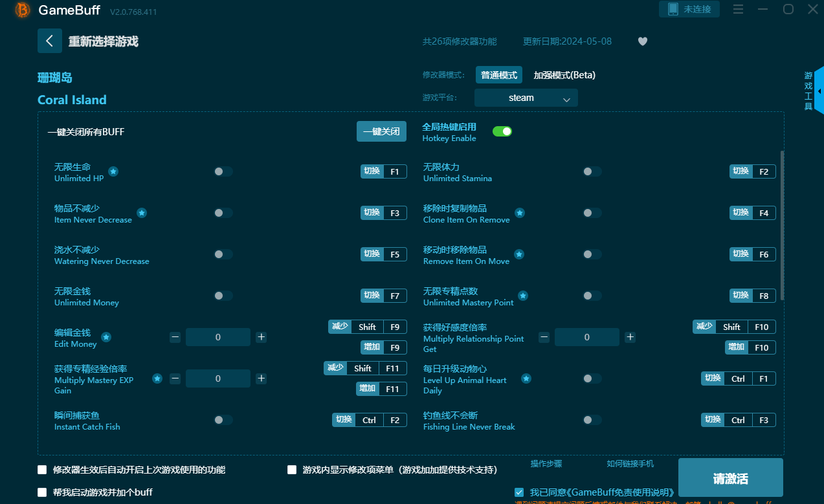Disable the global Hotkey Enable switch
824x504 pixels.
tap(502, 131)
